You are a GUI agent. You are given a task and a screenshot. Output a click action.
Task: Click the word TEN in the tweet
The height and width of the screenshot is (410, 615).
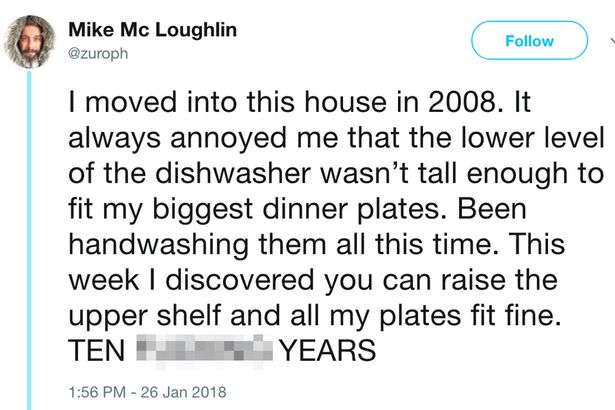pyautogui.click(x=96, y=350)
